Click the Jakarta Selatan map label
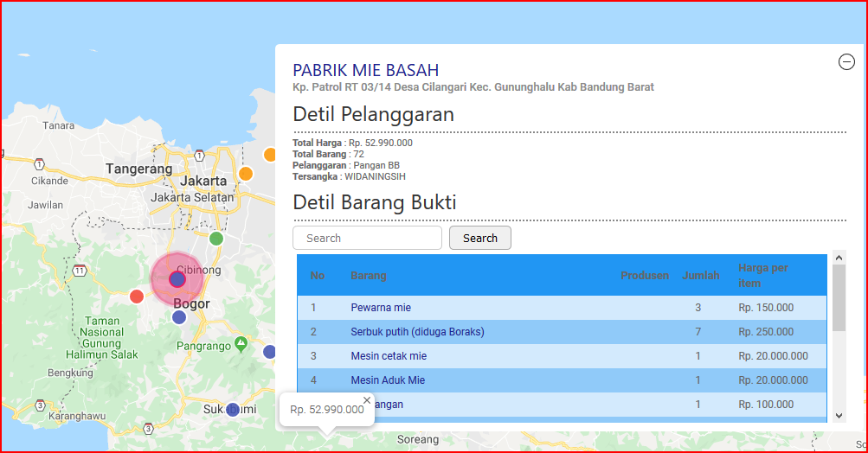This screenshot has width=868, height=453. point(192,197)
